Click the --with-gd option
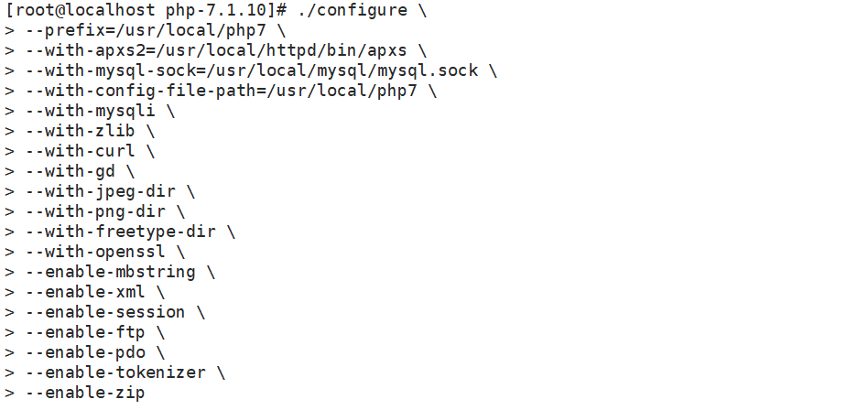This screenshot has height=410, width=868. click(x=69, y=171)
